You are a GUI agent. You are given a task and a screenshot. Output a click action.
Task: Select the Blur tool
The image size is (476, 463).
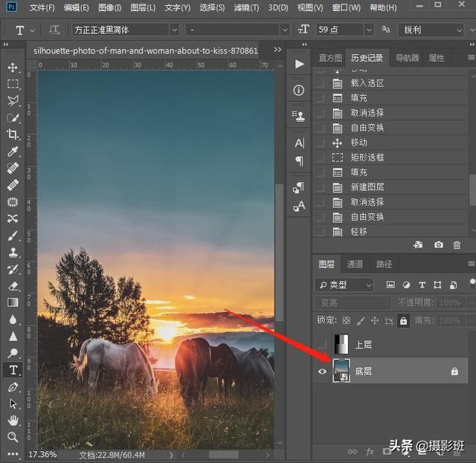13,320
